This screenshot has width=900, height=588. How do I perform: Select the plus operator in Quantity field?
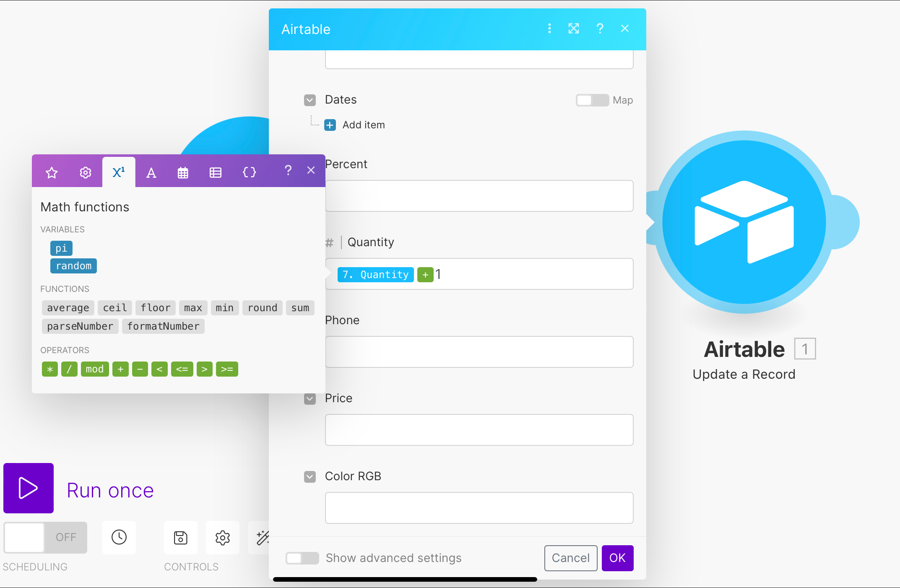coord(425,275)
